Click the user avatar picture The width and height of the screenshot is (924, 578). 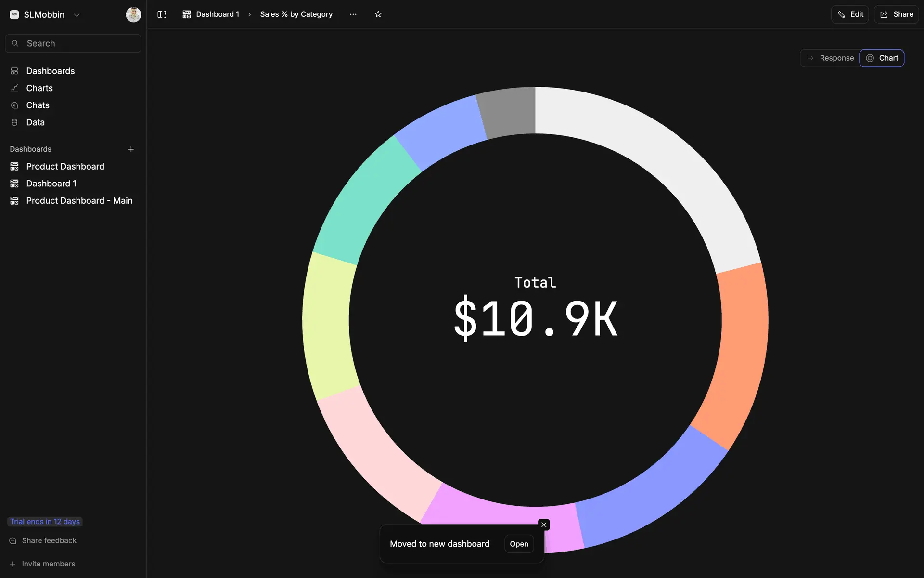point(133,14)
